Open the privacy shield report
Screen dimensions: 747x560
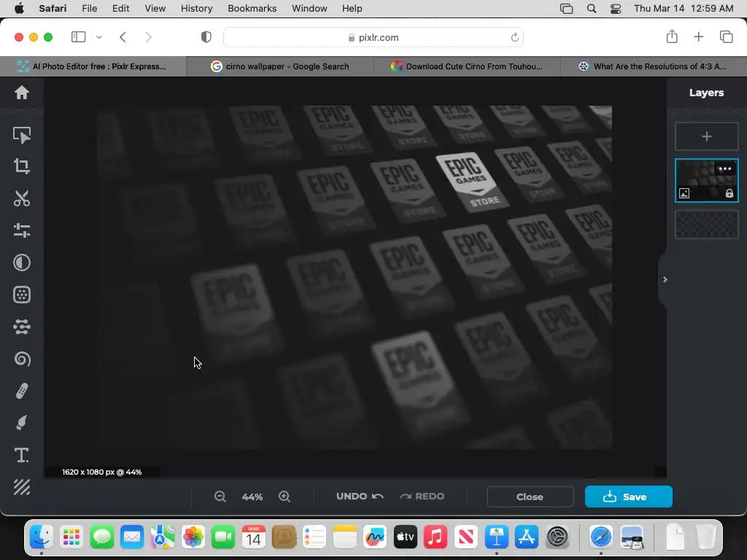click(206, 37)
